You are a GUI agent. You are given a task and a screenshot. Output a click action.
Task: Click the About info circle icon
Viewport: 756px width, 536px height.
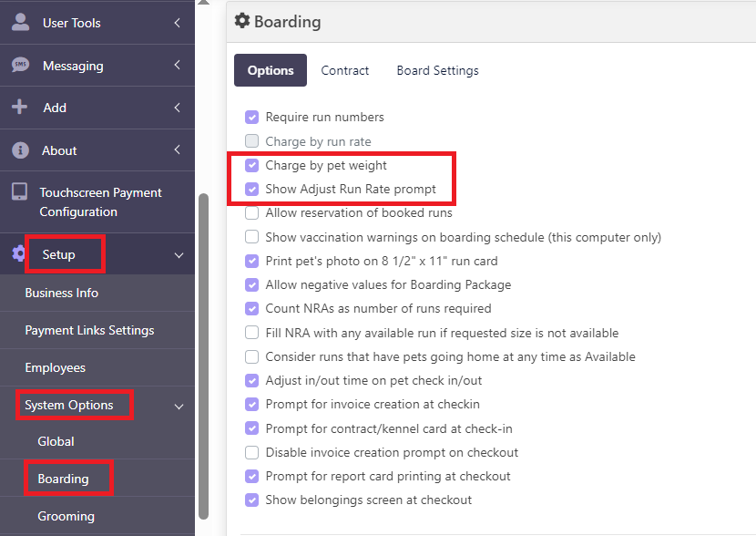[20, 150]
